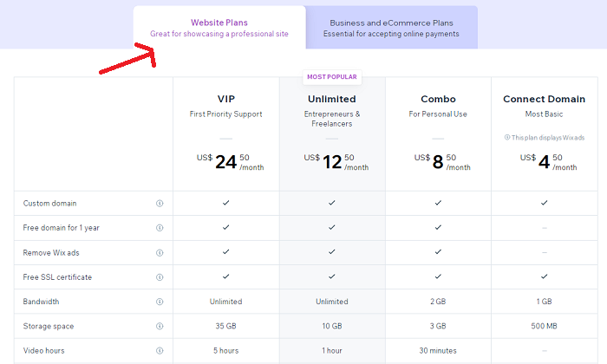
Task: Click info icon by This plan displays Wix ads
Action: tap(507, 137)
